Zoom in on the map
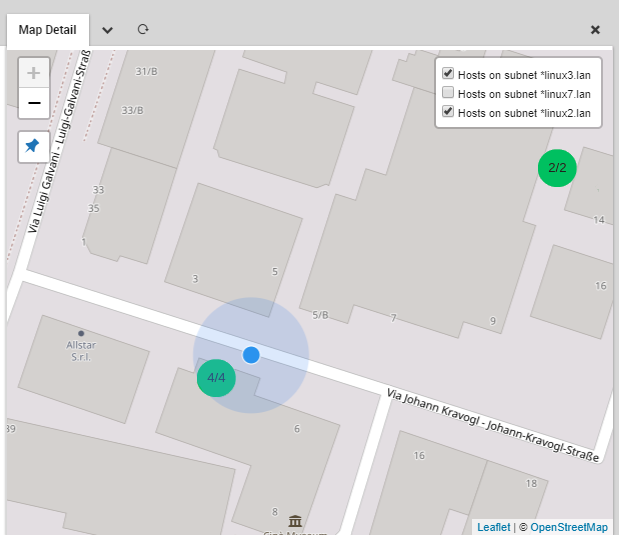This screenshot has height=535, width=619. click(x=33, y=73)
